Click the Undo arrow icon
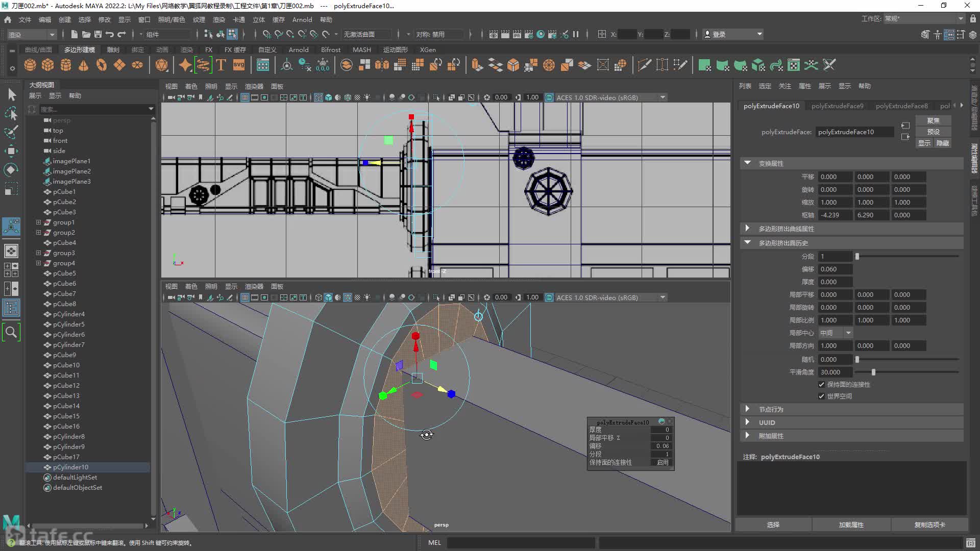The width and height of the screenshot is (980, 551). [110, 34]
